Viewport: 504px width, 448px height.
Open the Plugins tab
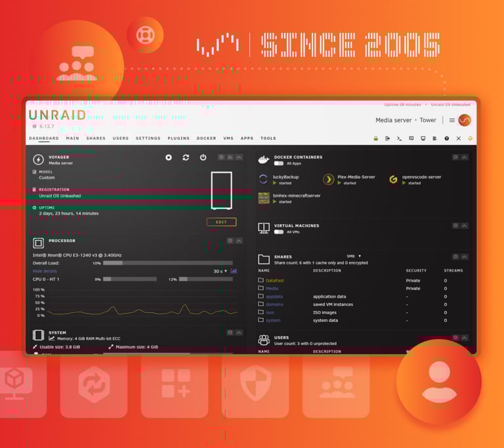tap(178, 138)
